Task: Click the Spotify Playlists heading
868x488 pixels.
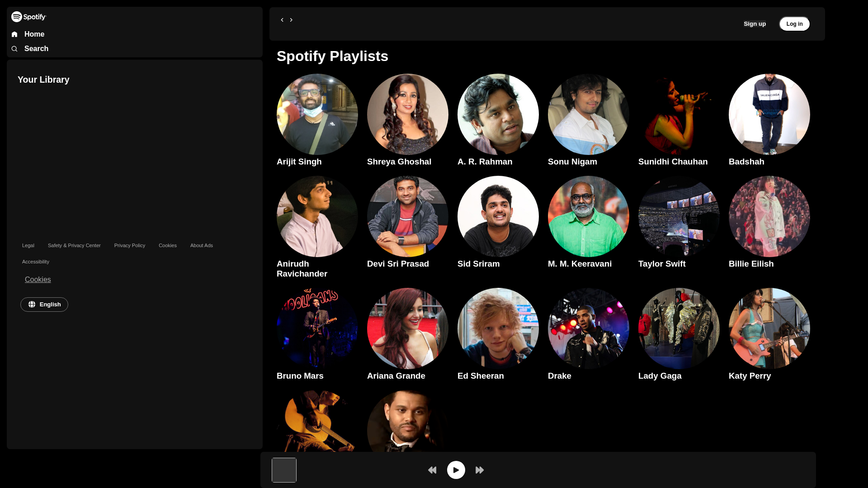Action: (332, 56)
